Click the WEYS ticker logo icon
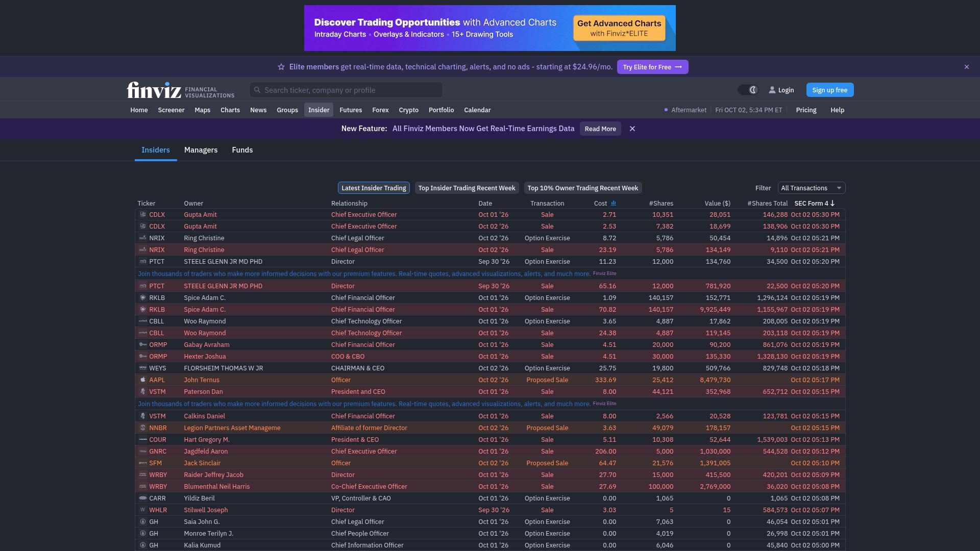Screen dimensions: 980x551 [x=143, y=368]
